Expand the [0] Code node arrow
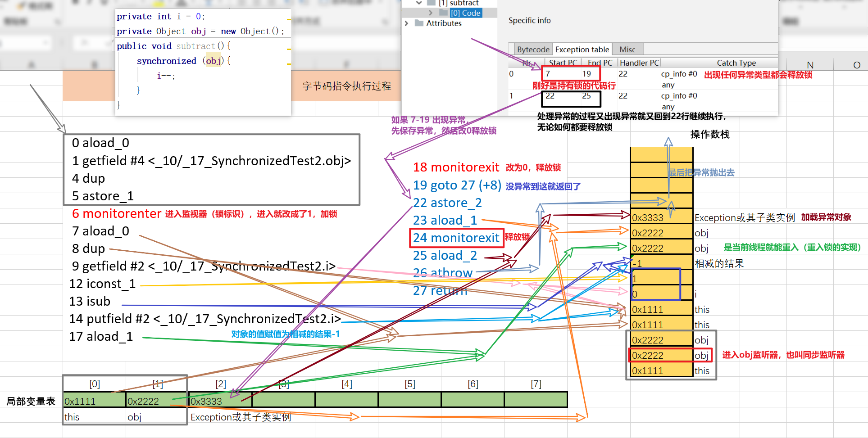This screenshot has width=868, height=438. tap(431, 13)
